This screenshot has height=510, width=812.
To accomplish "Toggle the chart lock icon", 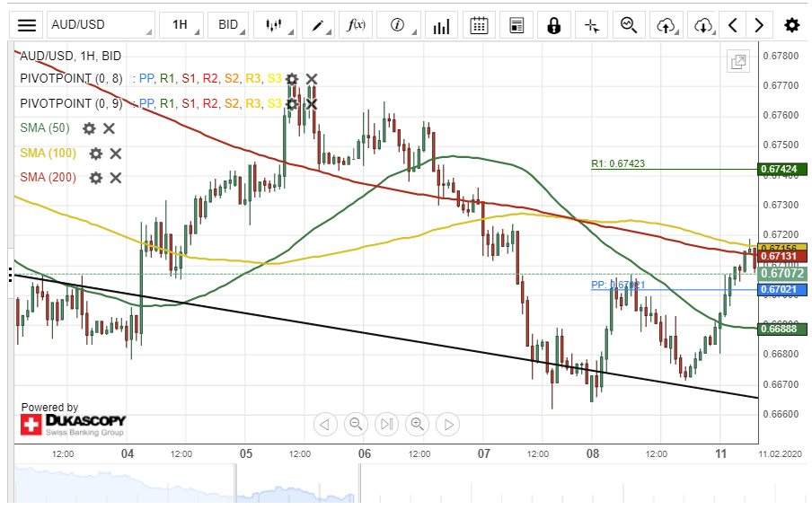I will pos(554,25).
